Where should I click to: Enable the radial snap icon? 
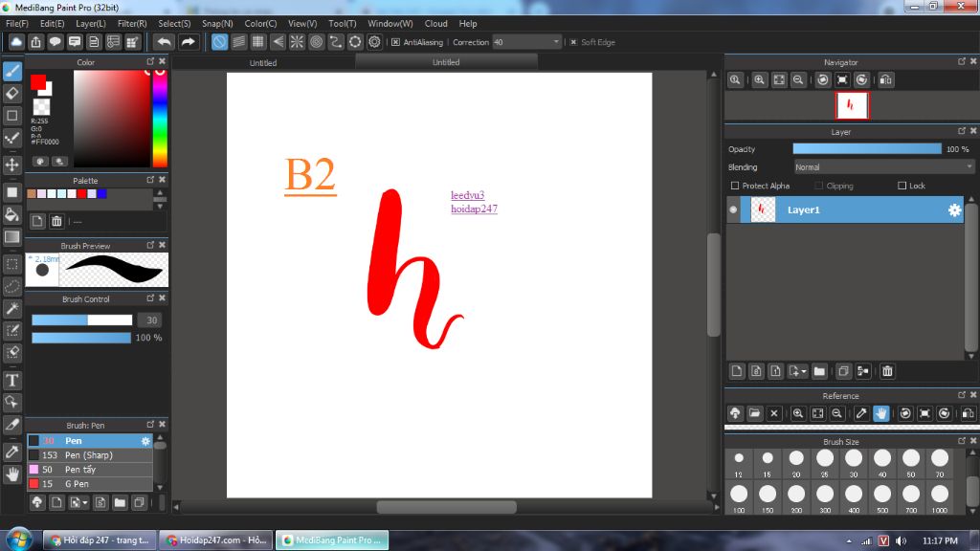(x=297, y=42)
